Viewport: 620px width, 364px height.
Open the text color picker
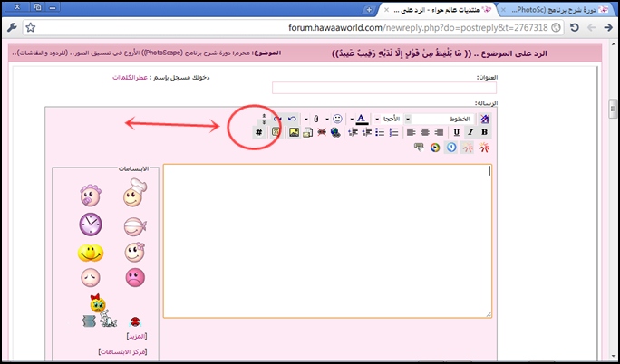click(360, 119)
